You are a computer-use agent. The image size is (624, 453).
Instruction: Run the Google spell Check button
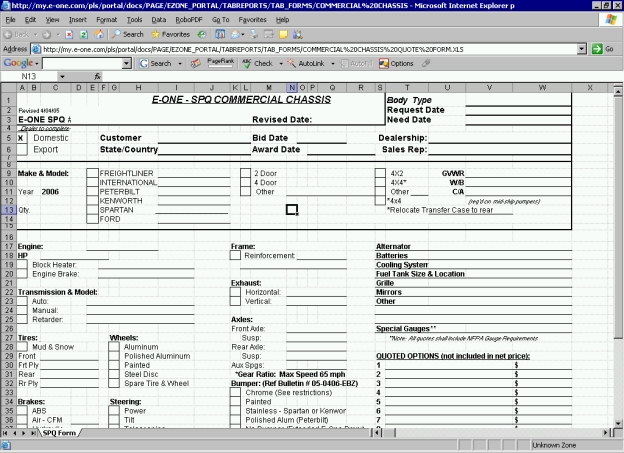pyautogui.click(x=257, y=63)
